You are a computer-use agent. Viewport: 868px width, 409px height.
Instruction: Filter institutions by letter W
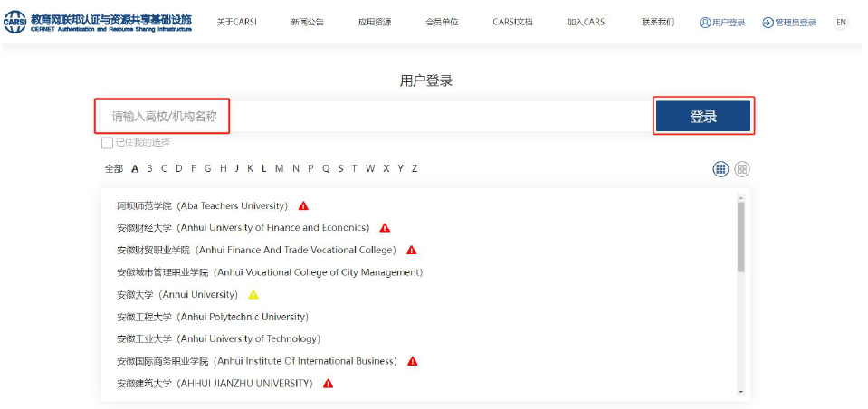(370, 169)
